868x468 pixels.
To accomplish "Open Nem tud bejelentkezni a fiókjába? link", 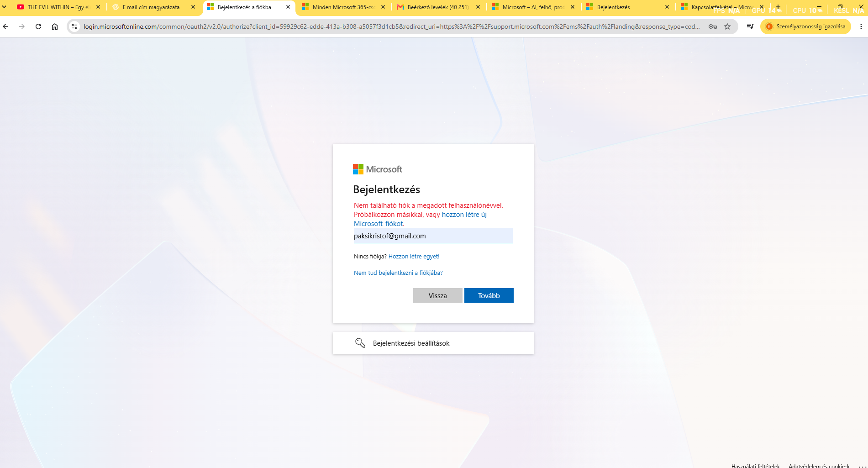I will point(398,273).
